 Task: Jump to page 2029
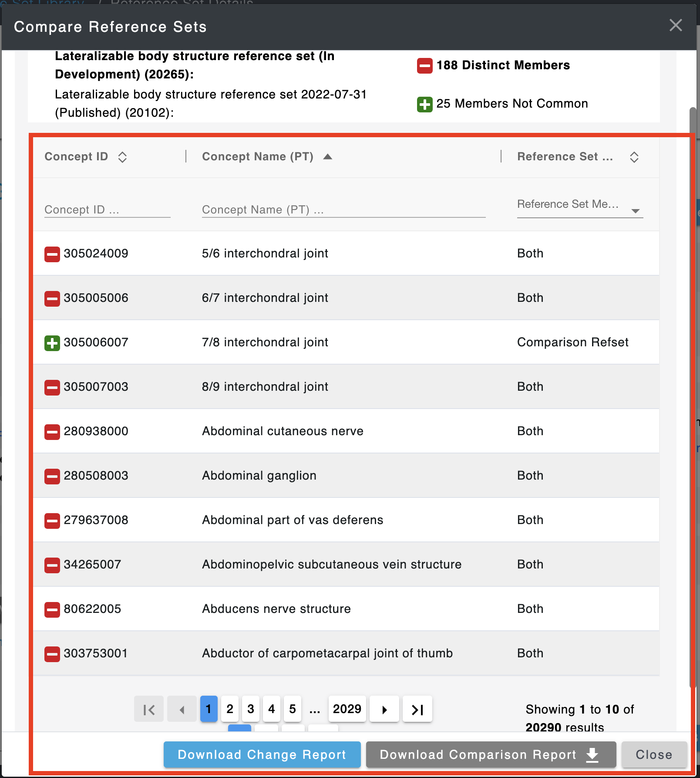point(347,709)
